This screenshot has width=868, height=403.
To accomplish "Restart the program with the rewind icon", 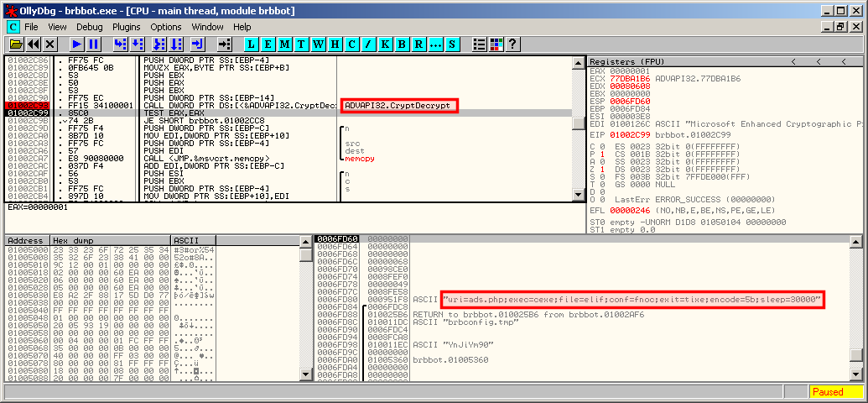I will [33, 44].
